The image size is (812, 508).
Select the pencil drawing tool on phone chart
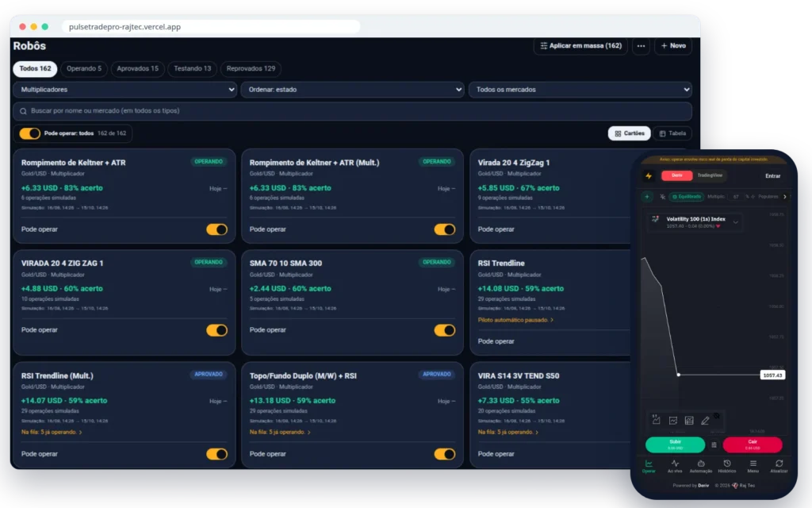[705, 421]
